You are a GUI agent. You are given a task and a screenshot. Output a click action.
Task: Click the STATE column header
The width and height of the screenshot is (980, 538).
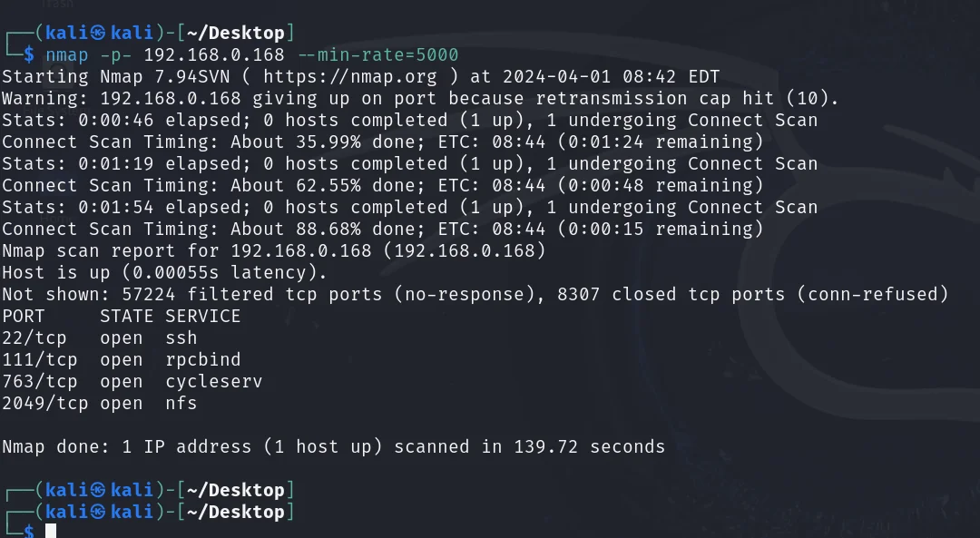[126, 316]
